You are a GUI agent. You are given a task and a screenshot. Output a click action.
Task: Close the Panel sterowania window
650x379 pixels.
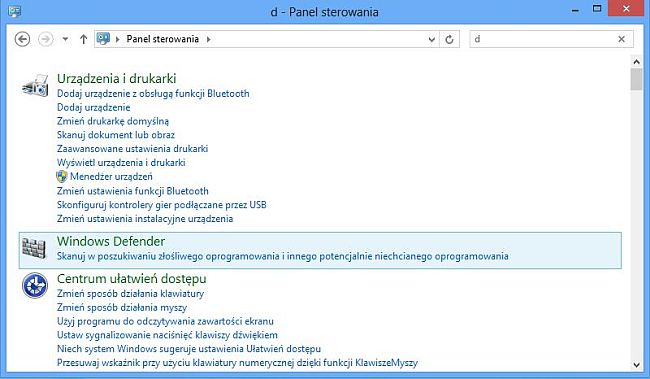[626, 9]
